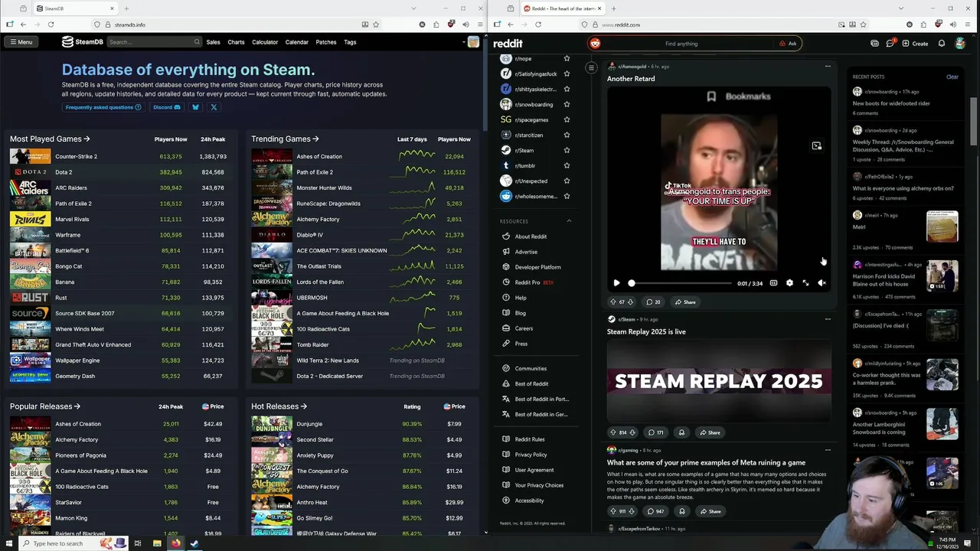Image resolution: width=980 pixels, height=551 pixels.
Task: Open Reddit chat with notification badge
Action: 890,44
